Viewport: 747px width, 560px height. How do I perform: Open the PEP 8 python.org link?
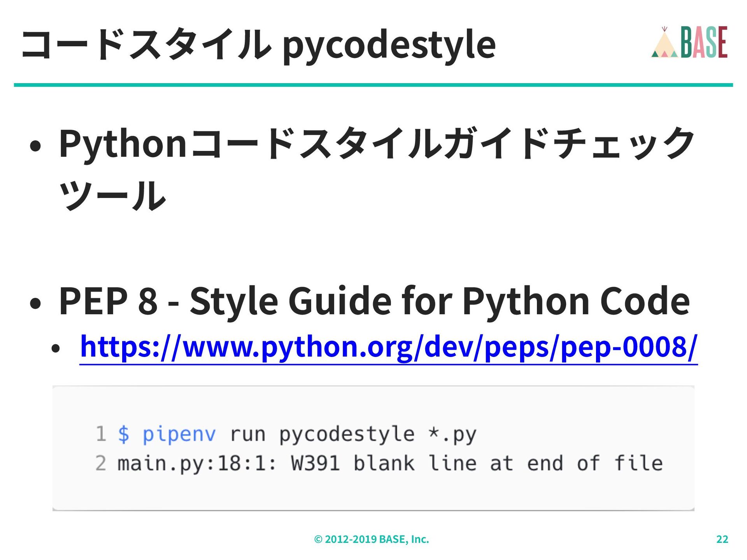point(388,346)
